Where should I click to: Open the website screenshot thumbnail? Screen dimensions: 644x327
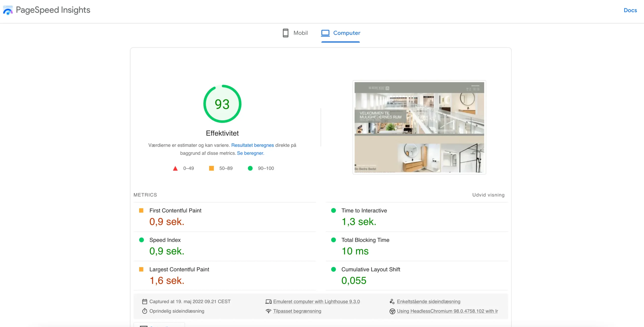[419, 127]
